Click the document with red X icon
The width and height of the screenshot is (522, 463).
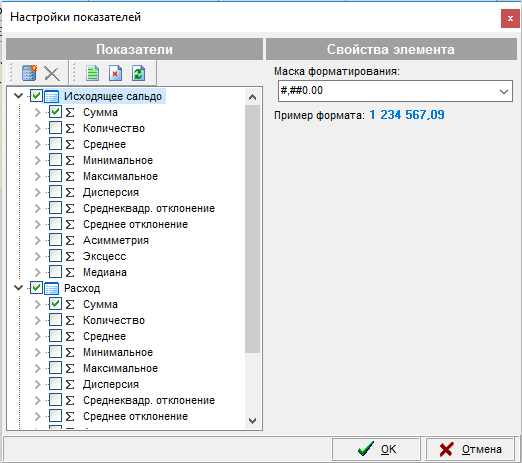115,73
